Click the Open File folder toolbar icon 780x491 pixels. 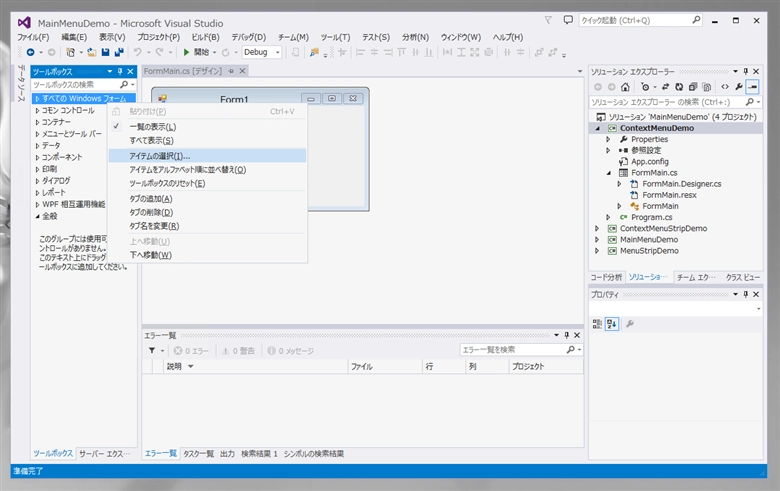point(92,52)
